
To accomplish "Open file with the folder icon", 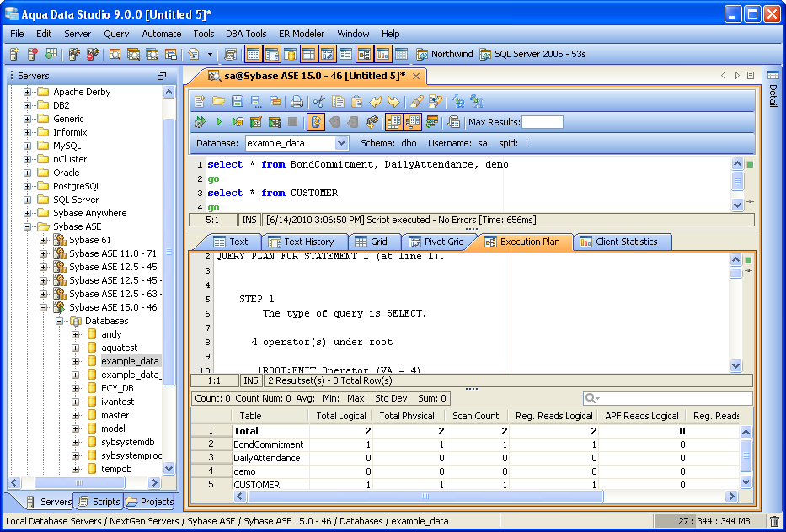I will pyautogui.click(x=218, y=102).
